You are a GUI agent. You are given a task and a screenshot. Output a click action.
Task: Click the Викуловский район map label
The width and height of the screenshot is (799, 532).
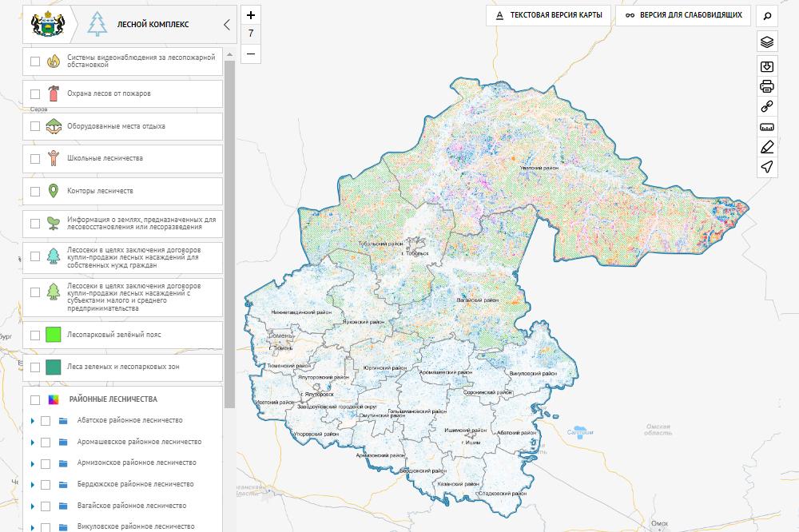click(x=533, y=374)
